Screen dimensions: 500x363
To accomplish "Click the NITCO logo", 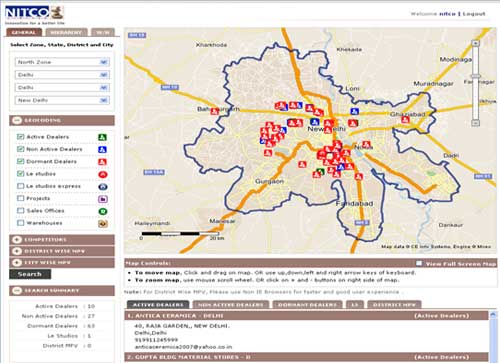I will pyautogui.click(x=35, y=15).
